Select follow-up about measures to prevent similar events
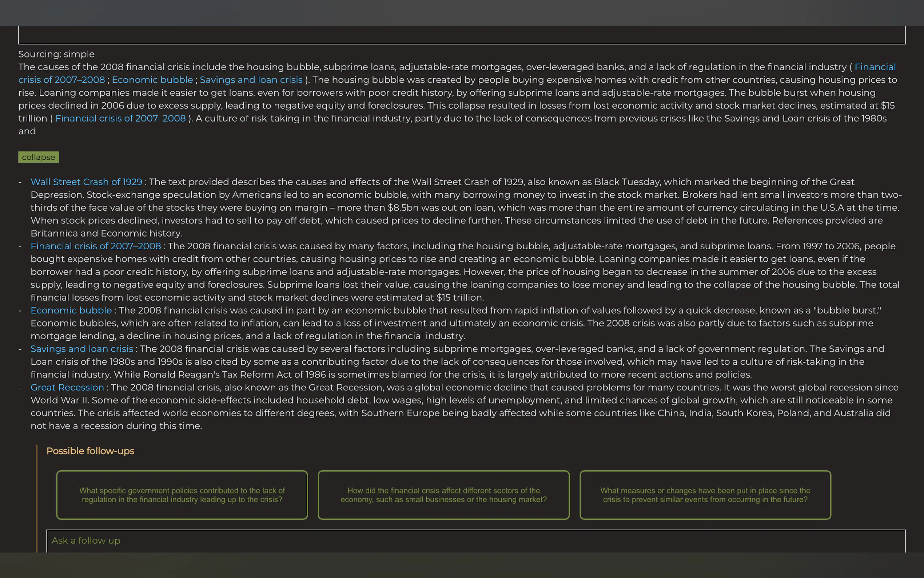Image resolution: width=924 pixels, height=578 pixels. click(705, 495)
